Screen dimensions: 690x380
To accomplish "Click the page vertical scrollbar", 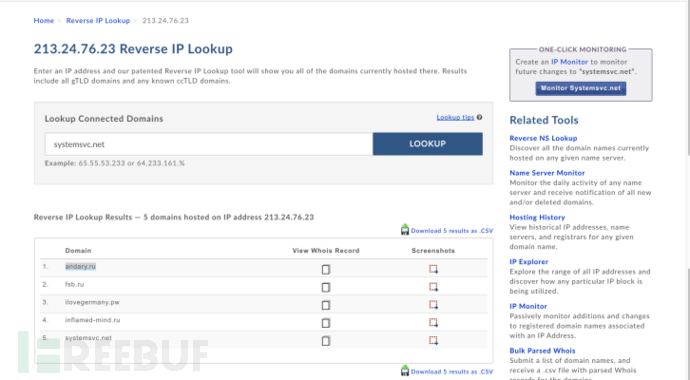I will [x=687, y=190].
